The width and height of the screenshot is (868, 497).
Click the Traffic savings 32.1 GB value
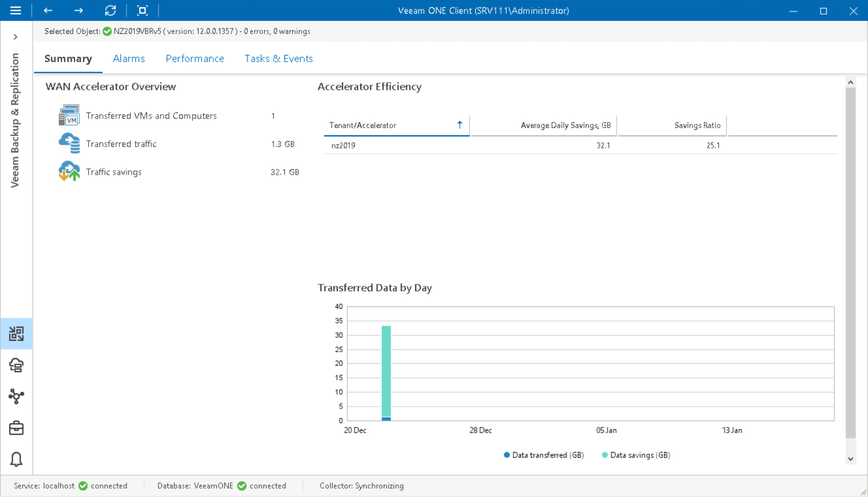pos(285,172)
